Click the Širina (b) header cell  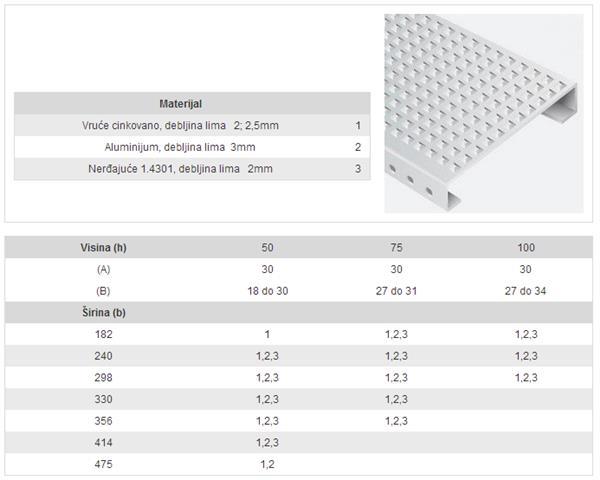pyautogui.click(x=104, y=312)
